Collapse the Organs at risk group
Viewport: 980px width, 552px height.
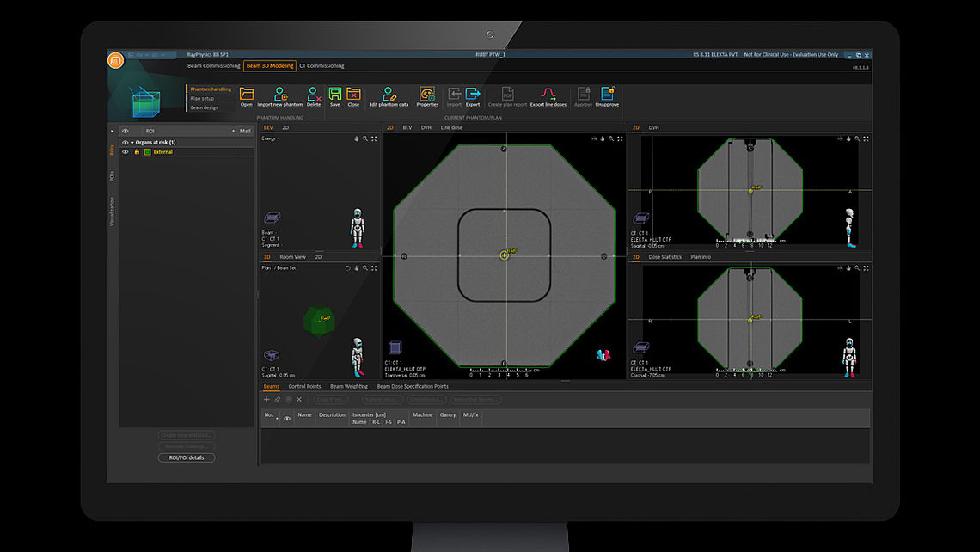coord(133,143)
